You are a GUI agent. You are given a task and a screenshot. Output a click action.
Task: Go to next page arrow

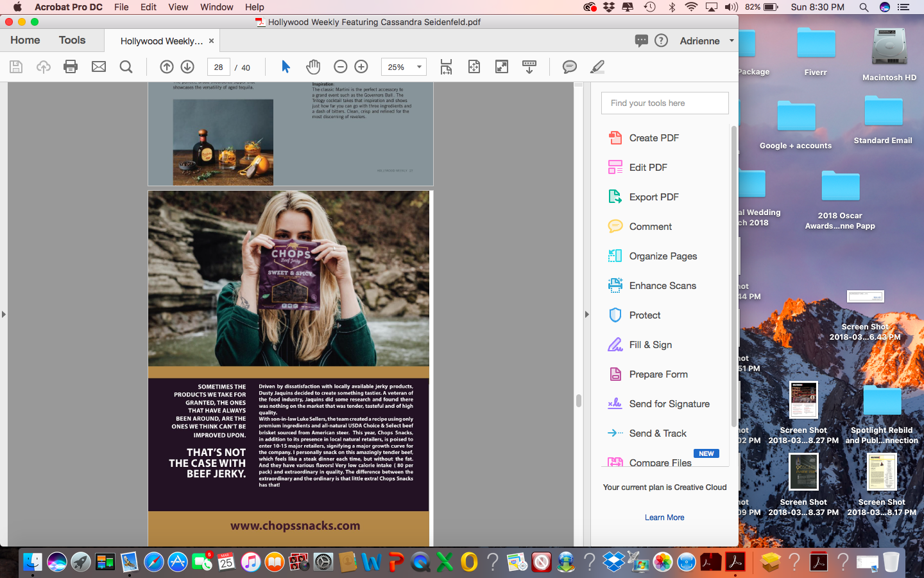pos(187,67)
